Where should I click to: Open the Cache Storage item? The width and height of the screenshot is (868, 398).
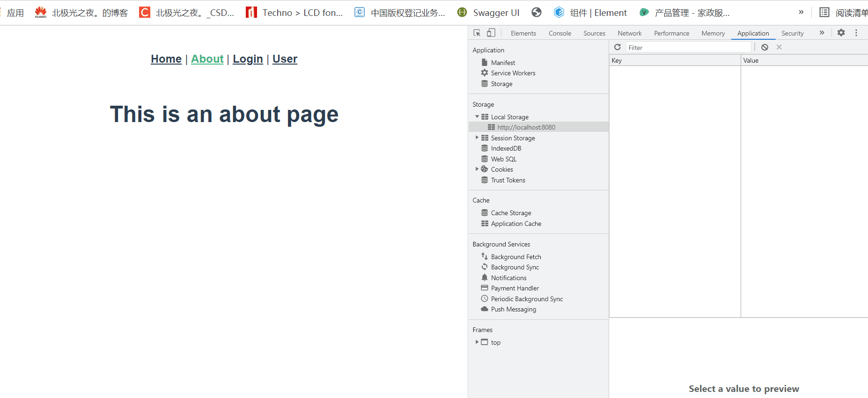coord(510,213)
